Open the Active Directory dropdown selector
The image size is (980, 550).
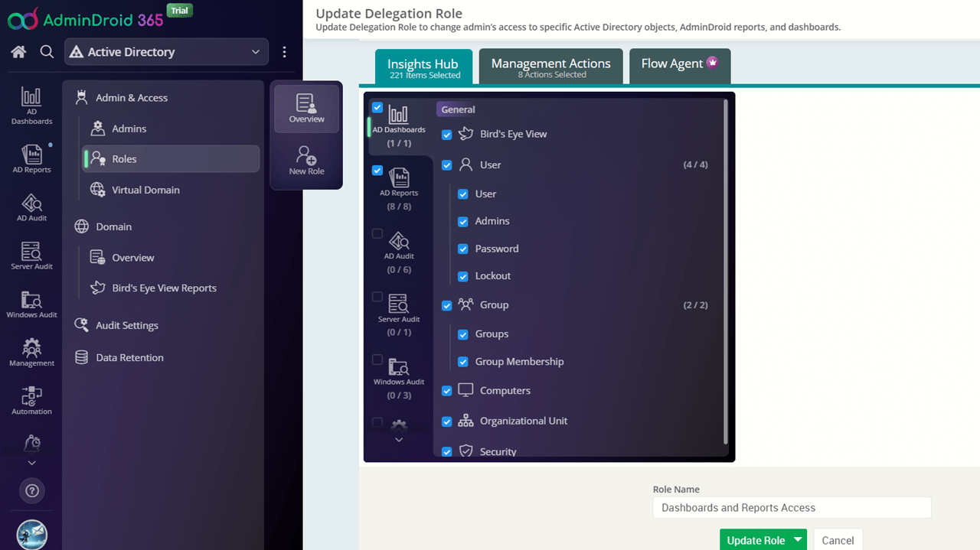pos(166,52)
